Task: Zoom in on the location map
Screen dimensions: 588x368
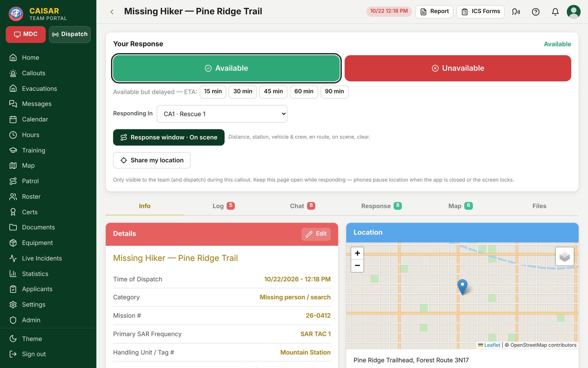Action: point(357,253)
